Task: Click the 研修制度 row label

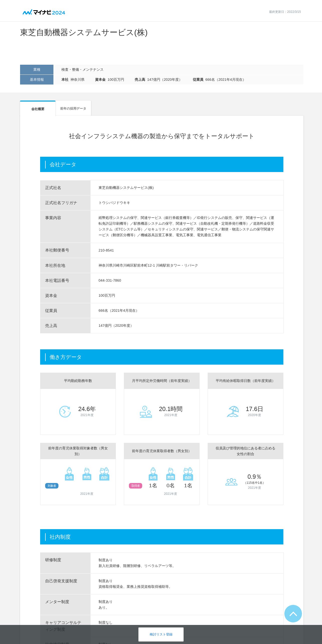Action: (x=53, y=560)
